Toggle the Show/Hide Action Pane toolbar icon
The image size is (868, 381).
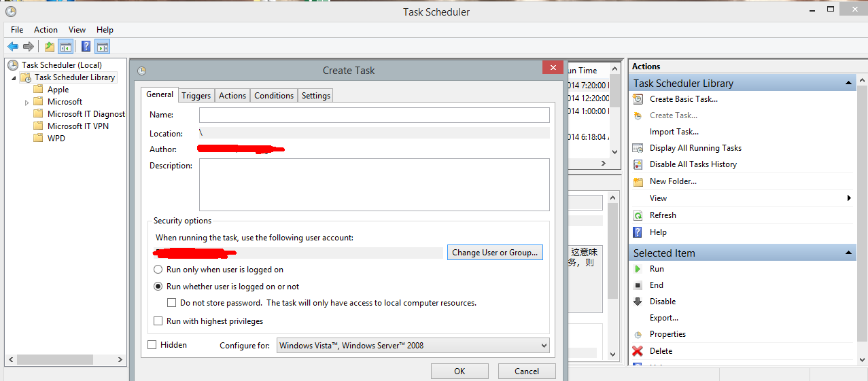[x=103, y=47]
